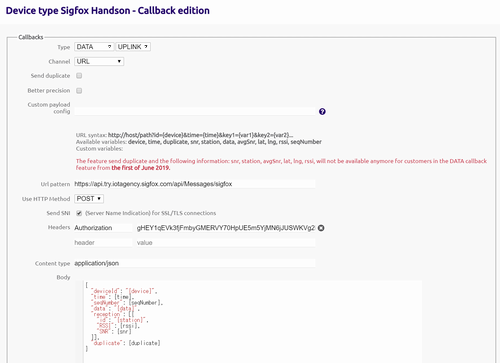Click the 'Url pattern' label
Viewport: 500px width, 363px height.
55,184
